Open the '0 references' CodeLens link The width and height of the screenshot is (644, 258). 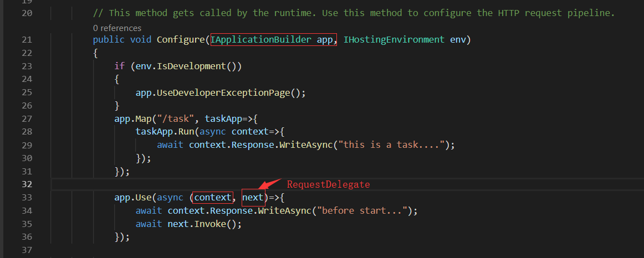(117, 28)
